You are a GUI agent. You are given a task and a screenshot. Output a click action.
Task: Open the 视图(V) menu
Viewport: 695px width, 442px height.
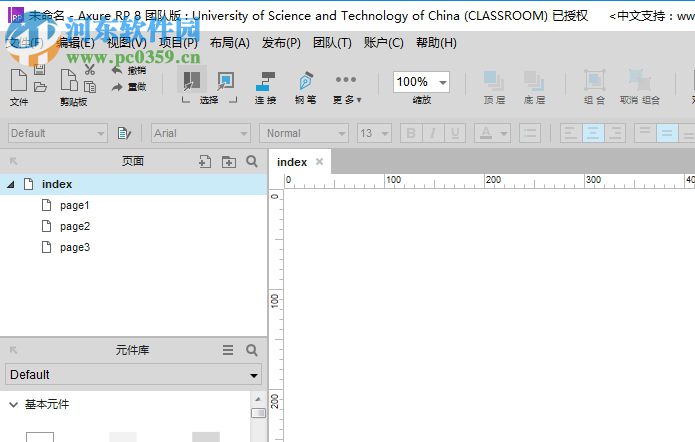tap(127, 43)
